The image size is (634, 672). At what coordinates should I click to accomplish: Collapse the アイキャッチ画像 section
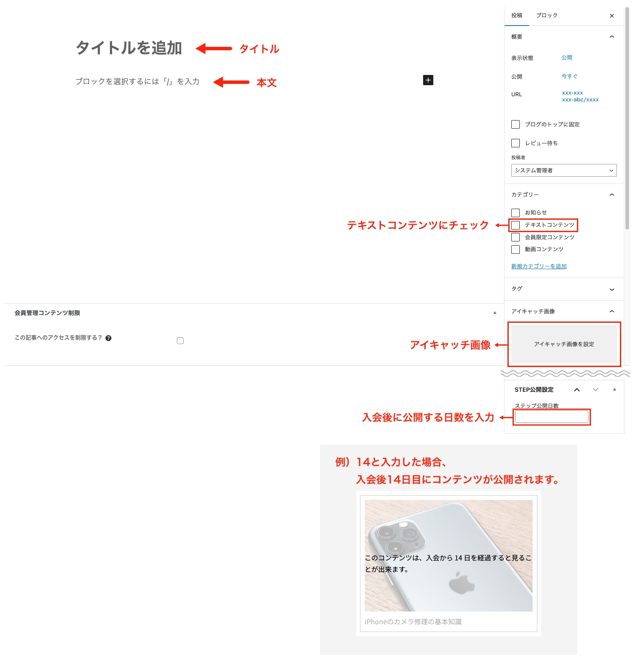611,311
